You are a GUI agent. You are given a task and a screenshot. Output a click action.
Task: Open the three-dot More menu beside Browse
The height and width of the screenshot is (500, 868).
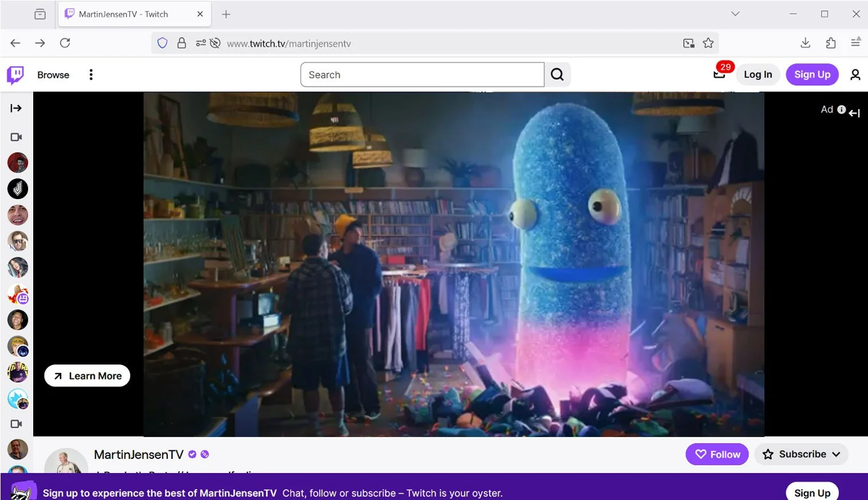tap(91, 75)
